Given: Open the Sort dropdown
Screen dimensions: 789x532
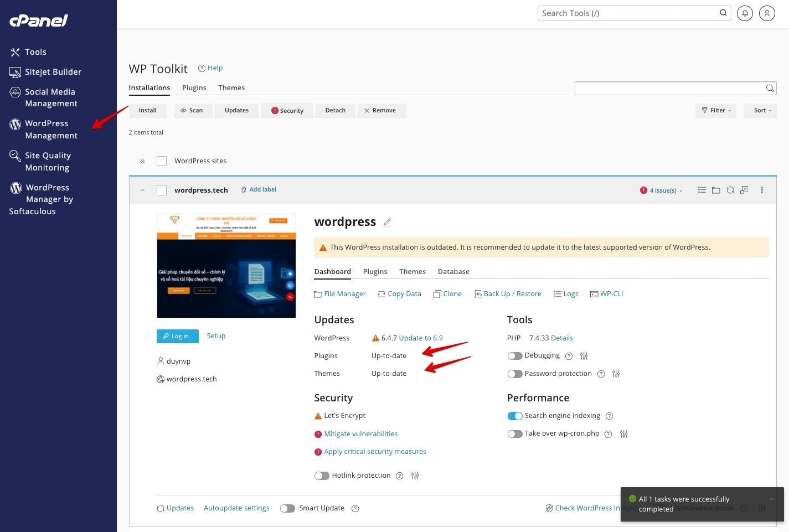Looking at the screenshot, I should [x=760, y=110].
